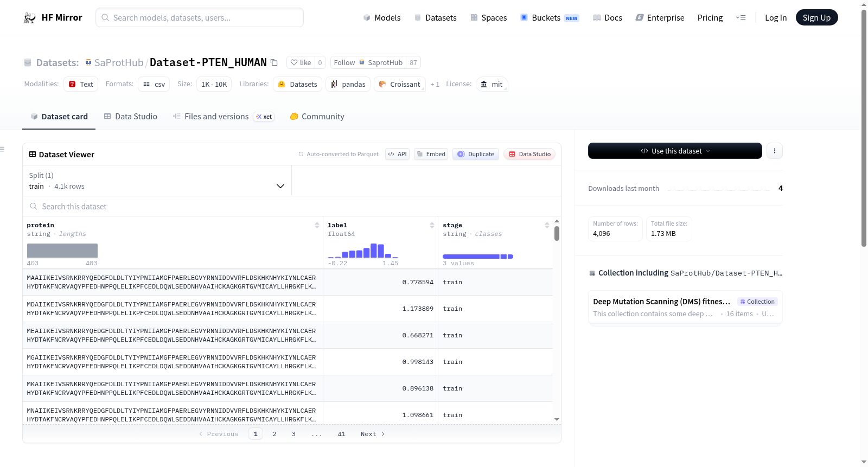Select the Datasets library tag
Image resolution: width=868 pixels, height=467 pixels.
(298, 84)
